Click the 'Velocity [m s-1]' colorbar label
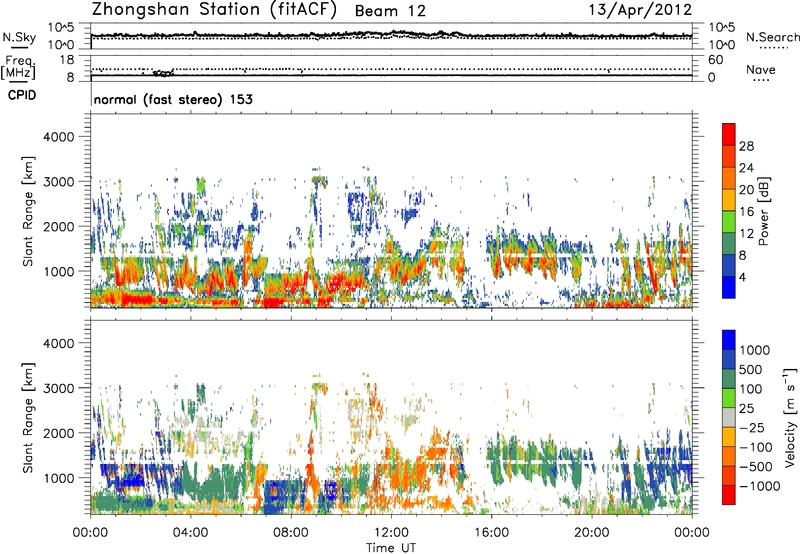 (x=790, y=417)
